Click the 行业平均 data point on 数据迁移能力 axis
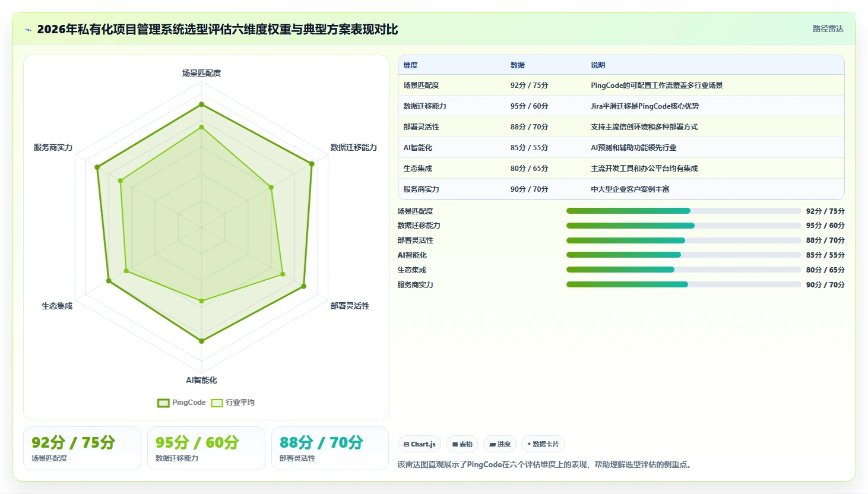 click(271, 187)
